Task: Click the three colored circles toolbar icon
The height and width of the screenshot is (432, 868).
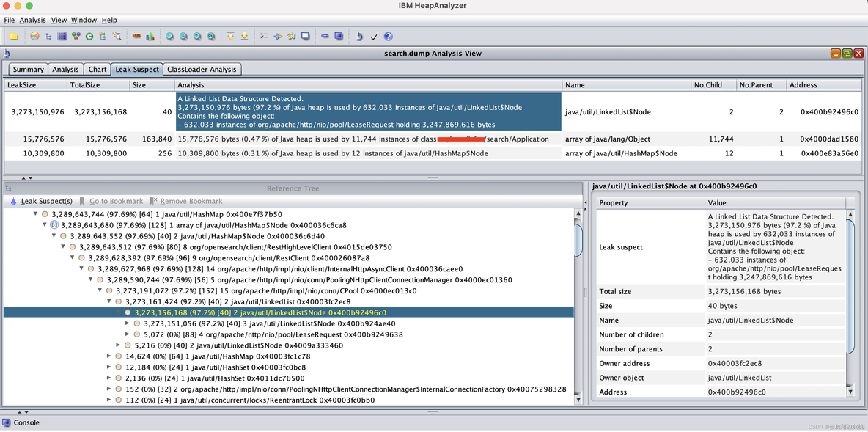Action: (x=76, y=37)
